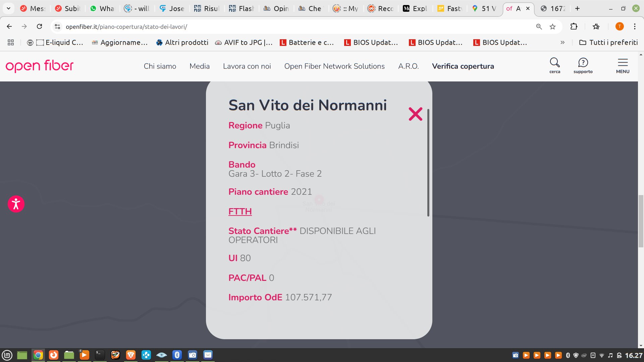
Task: Open the hamburger MENU icon
Action: [x=623, y=64]
